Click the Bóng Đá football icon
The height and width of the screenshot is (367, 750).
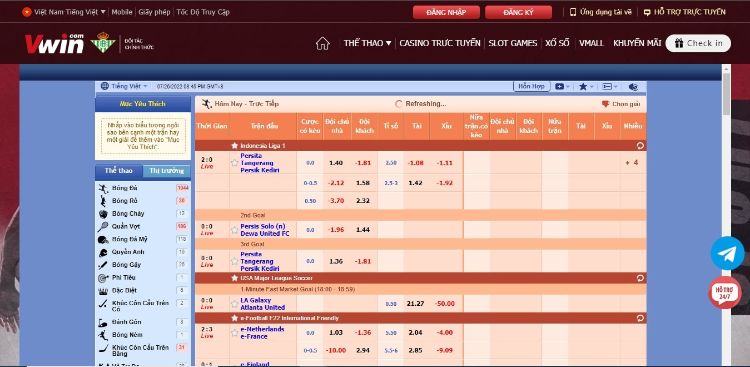[x=103, y=189]
